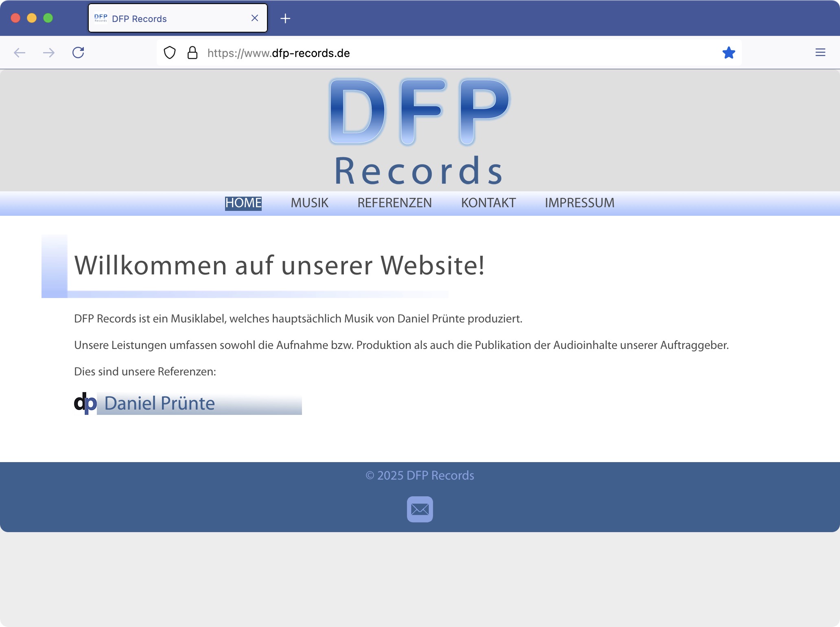This screenshot has width=840, height=627.
Task: Close the DFP Records tab
Action: pyautogui.click(x=255, y=18)
